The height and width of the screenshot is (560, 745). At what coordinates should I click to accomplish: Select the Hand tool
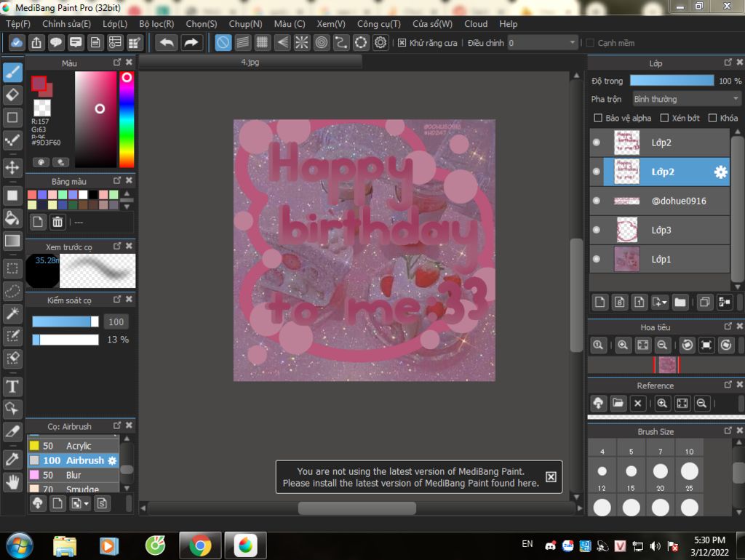(13, 481)
